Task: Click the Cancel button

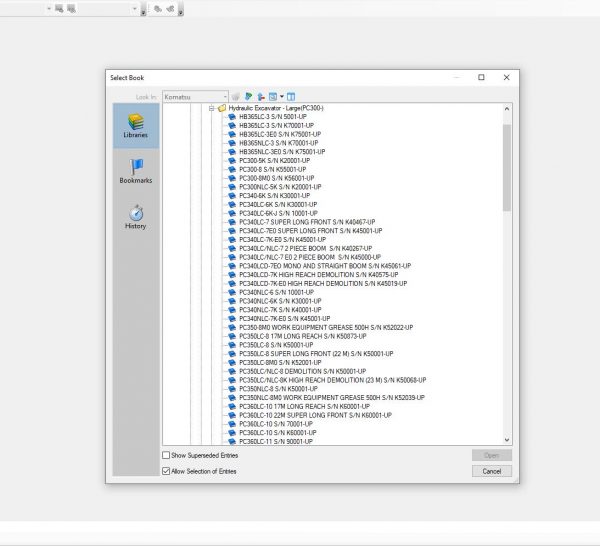Action: click(492, 471)
